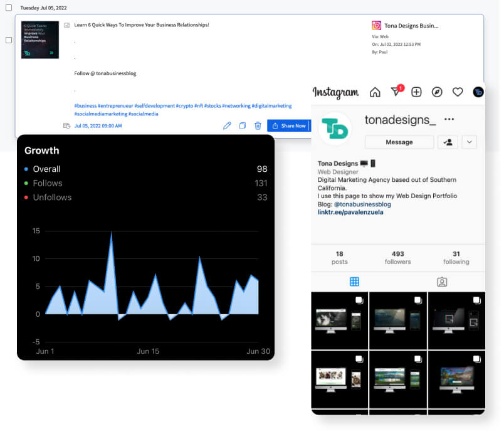Open middle portfolio post in second row
The image size is (504, 434).
pos(398,379)
